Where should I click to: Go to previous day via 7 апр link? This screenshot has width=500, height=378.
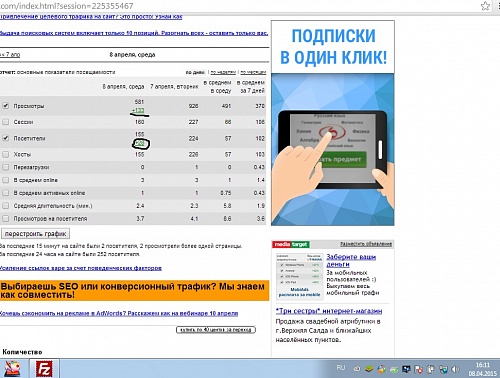click(x=10, y=54)
